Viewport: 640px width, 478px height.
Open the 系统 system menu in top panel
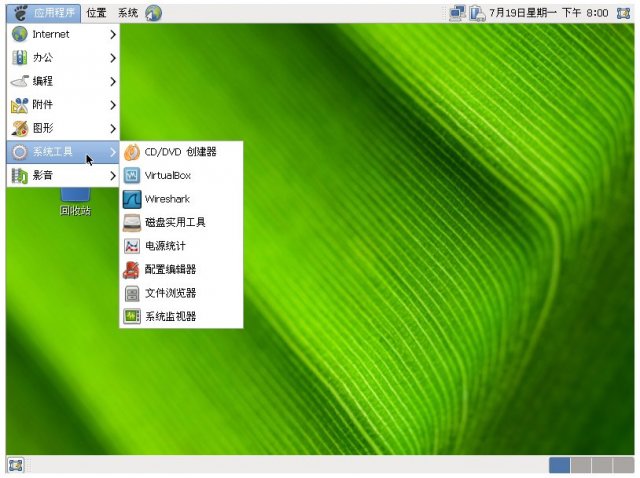(x=128, y=13)
